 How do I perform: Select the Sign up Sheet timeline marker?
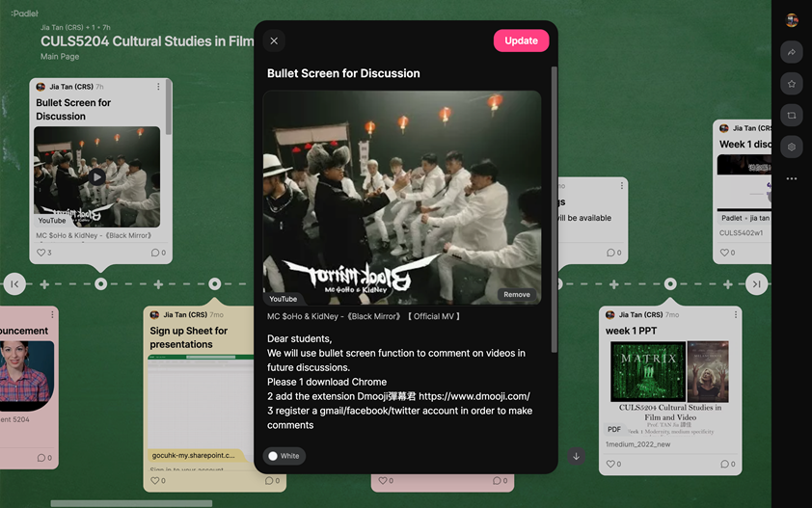(x=214, y=283)
